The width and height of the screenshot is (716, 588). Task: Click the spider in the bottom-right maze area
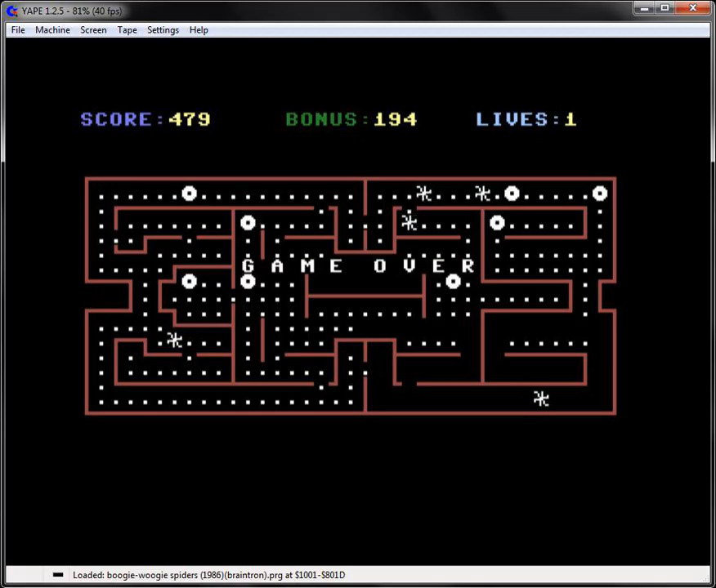[541, 399]
